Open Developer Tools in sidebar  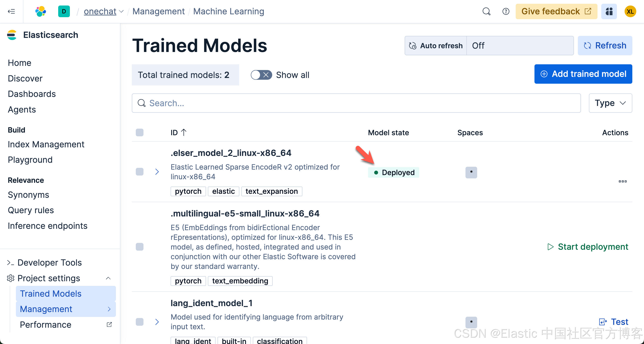point(50,263)
